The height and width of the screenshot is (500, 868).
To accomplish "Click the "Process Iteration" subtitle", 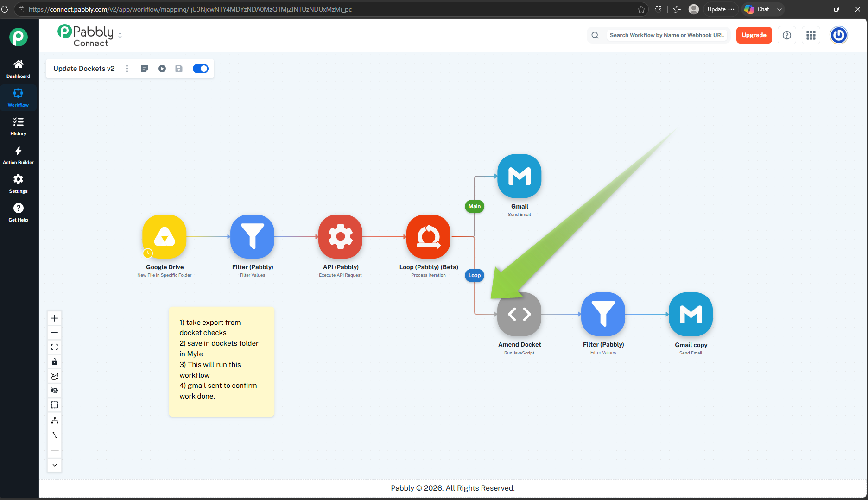I will pyautogui.click(x=429, y=275).
